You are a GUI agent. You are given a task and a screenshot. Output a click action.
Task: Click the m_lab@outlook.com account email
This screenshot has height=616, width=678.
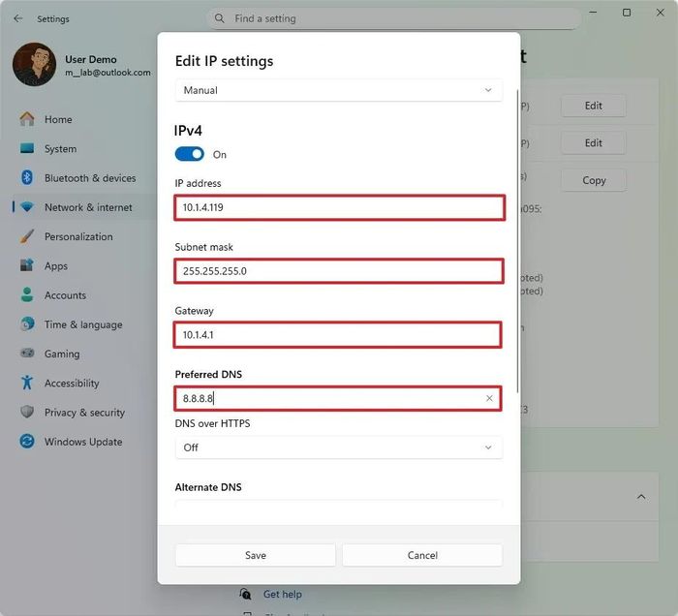(x=108, y=73)
